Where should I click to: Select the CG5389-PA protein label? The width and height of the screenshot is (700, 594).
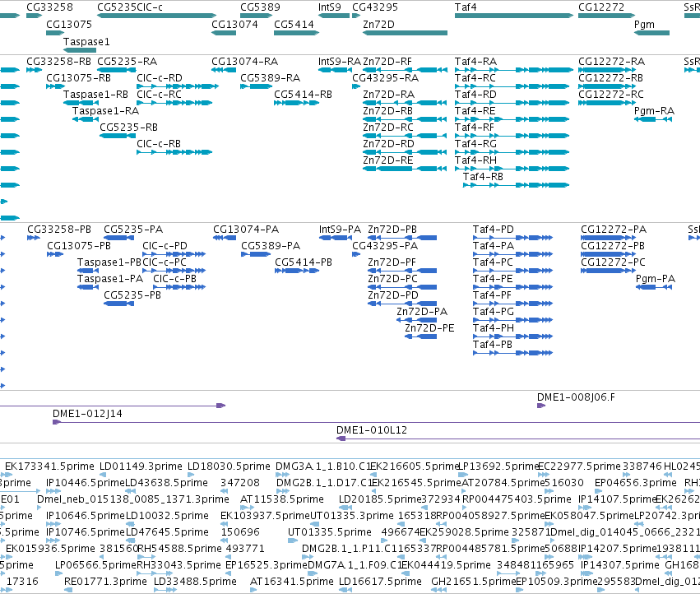point(271,246)
